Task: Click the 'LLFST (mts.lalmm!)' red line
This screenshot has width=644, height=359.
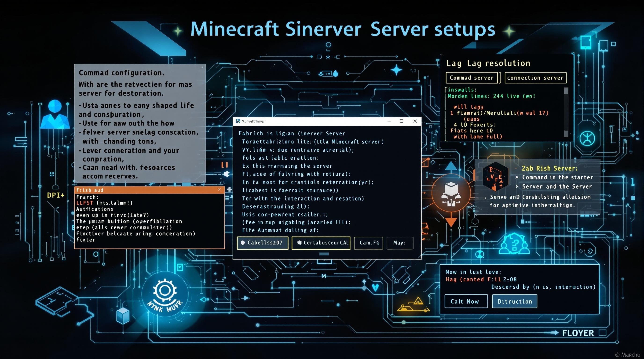Action: pos(105,203)
